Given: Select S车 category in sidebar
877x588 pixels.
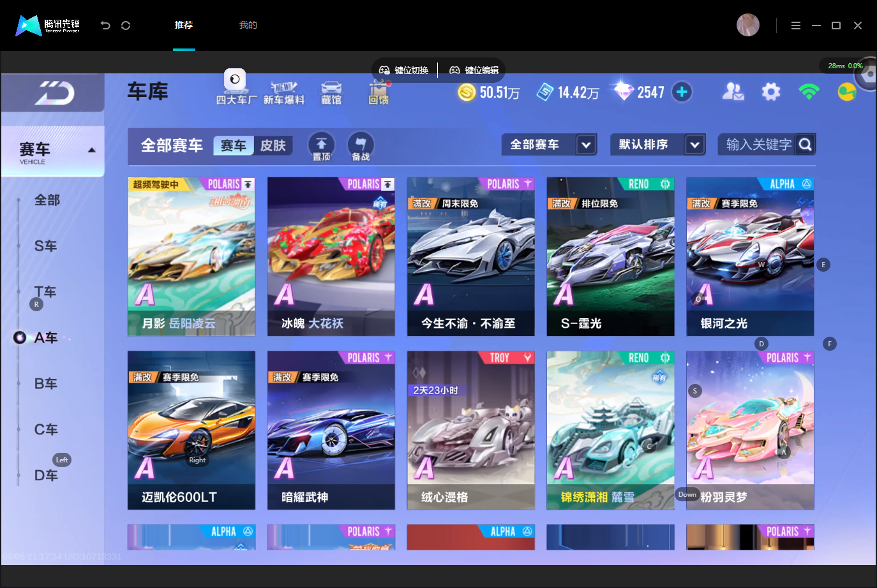Looking at the screenshot, I should pos(46,246).
